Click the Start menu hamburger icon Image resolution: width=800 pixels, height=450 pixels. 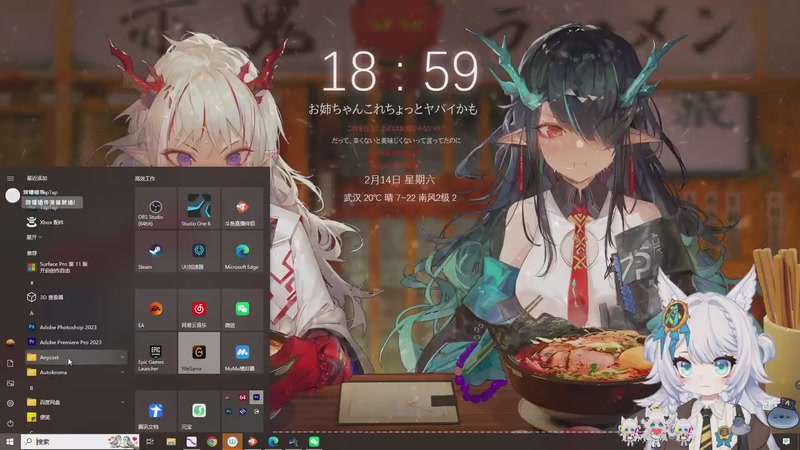pyautogui.click(x=10, y=178)
